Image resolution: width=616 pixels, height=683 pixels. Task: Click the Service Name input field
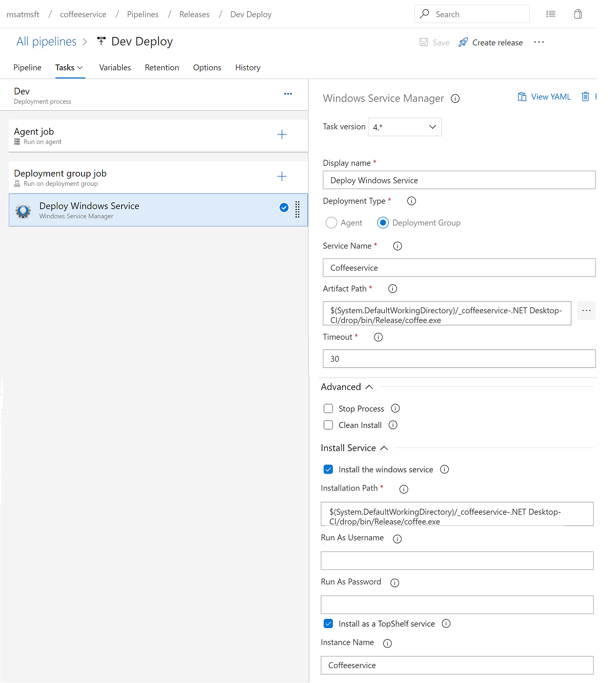[x=459, y=268]
